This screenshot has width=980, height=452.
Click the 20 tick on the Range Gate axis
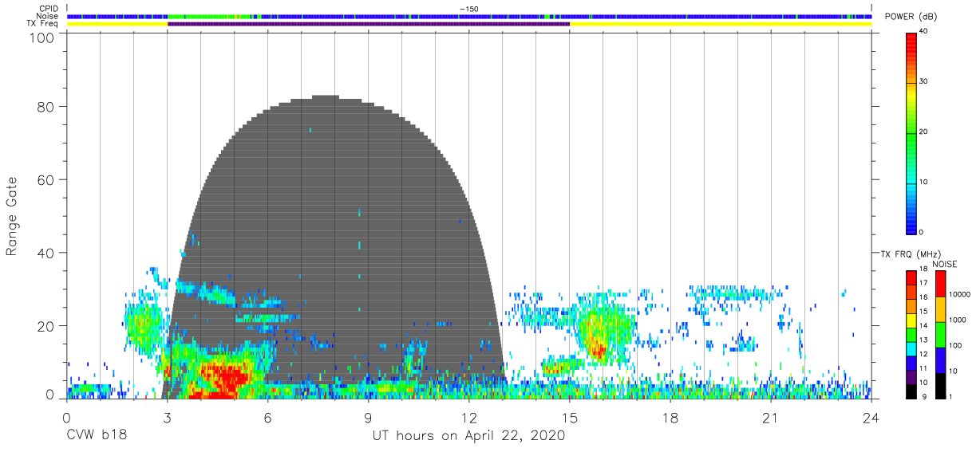click(x=46, y=325)
